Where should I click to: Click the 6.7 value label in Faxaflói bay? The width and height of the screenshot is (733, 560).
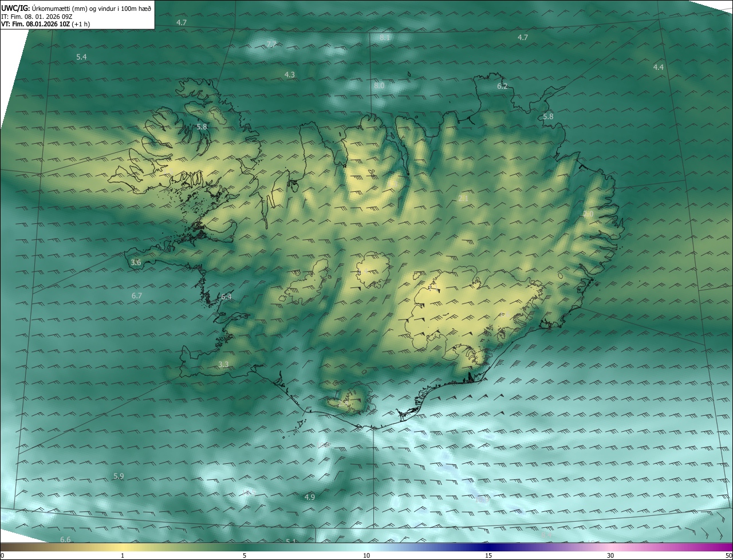(x=136, y=295)
